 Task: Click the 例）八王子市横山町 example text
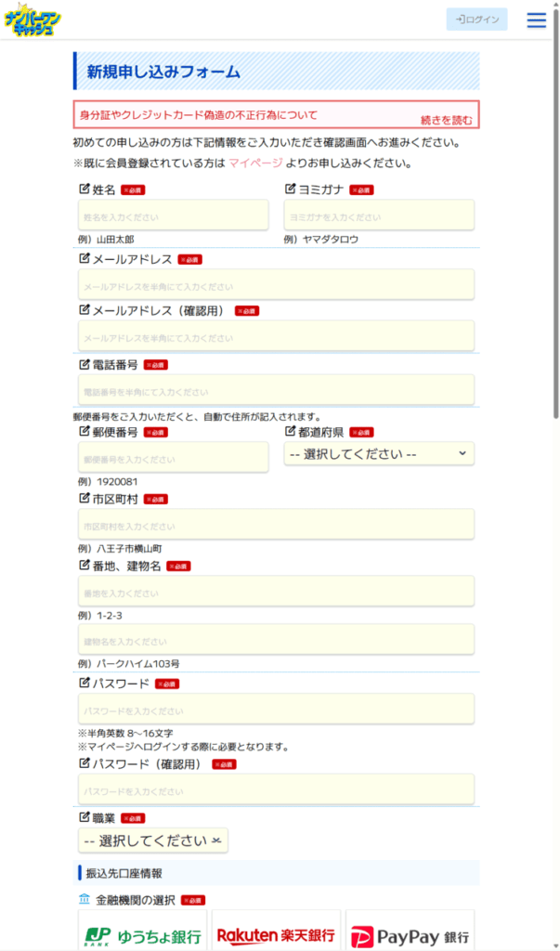pos(120,548)
